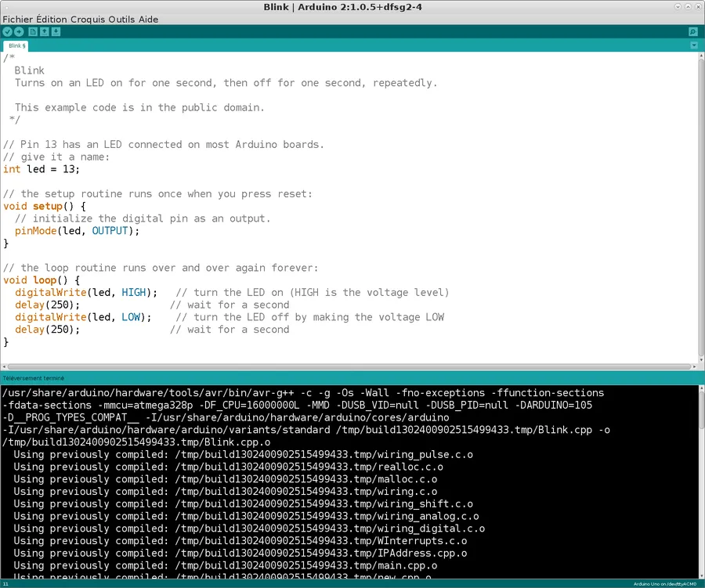Maximize the Arduino window
The height and width of the screenshot is (588, 705).
(x=688, y=7)
